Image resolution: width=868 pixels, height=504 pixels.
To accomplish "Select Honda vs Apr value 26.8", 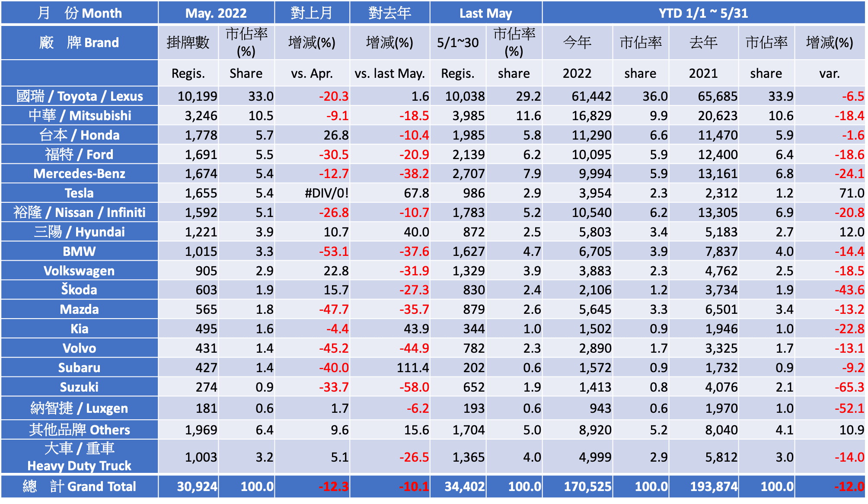I will [312, 135].
